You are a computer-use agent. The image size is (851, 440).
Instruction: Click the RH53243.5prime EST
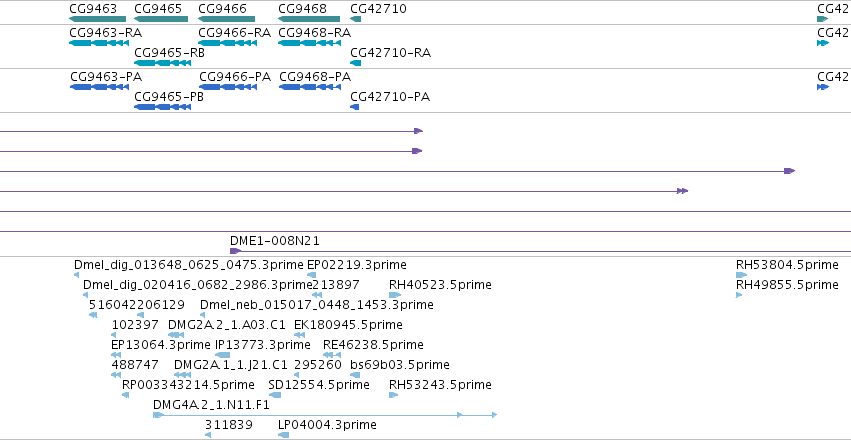tap(394, 396)
